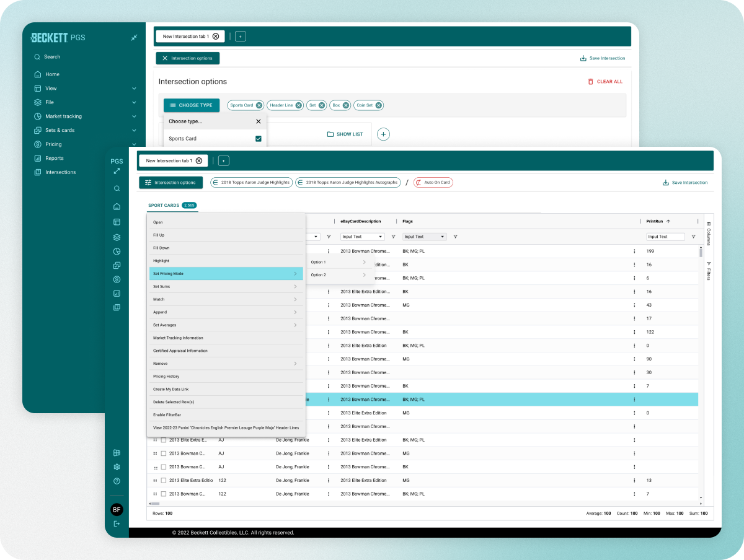The height and width of the screenshot is (560, 744).
Task: Expand the View menu chevron in back window
Action: click(x=134, y=89)
